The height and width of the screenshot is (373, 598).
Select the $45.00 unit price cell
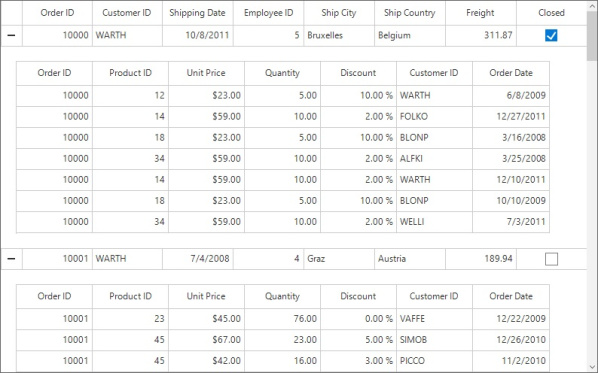click(206, 319)
